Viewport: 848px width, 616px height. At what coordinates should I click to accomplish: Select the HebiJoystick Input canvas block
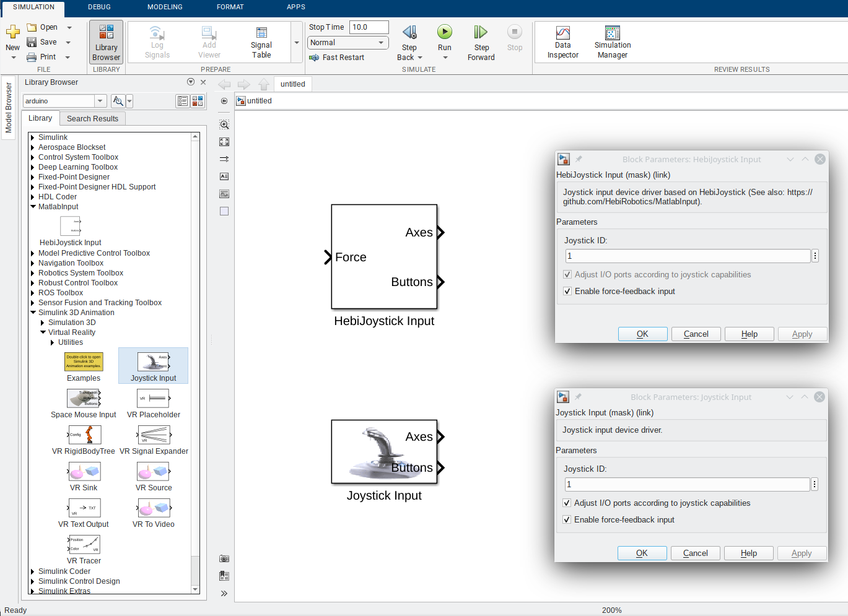tap(384, 257)
